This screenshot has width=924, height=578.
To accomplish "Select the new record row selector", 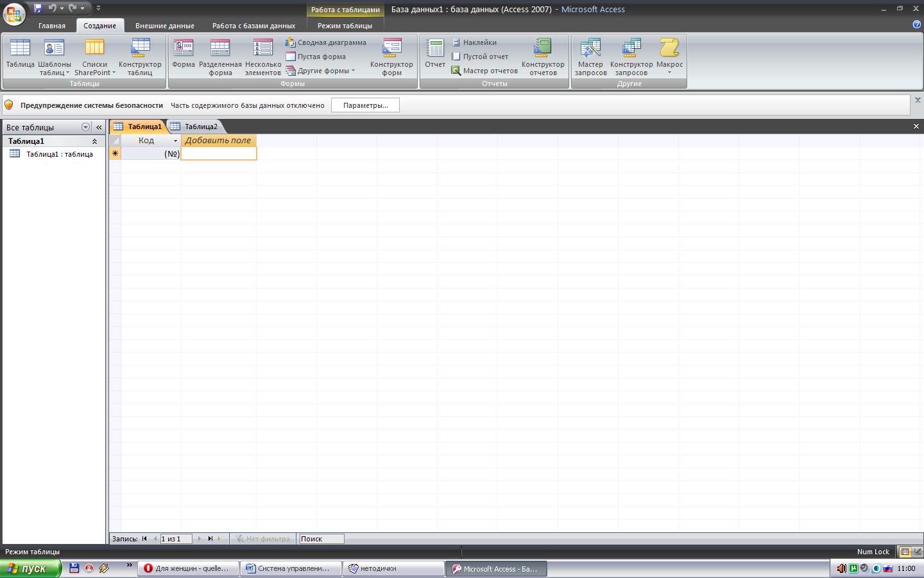I will [x=115, y=153].
